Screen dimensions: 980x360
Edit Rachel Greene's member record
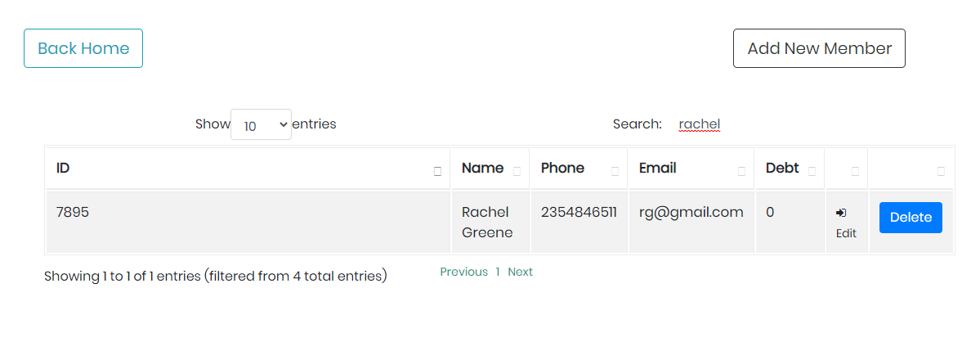846,223
